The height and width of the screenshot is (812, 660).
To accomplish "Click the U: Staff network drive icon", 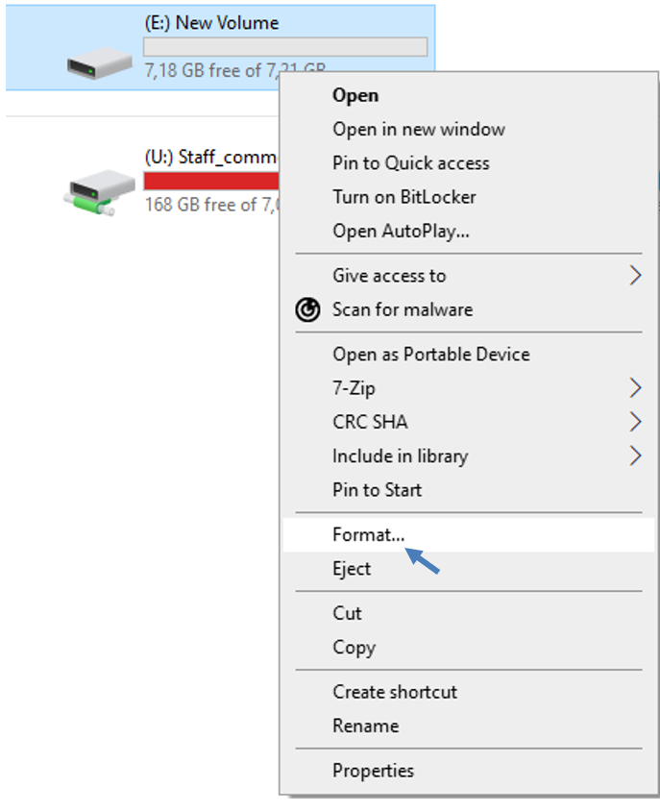I will [x=99, y=192].
